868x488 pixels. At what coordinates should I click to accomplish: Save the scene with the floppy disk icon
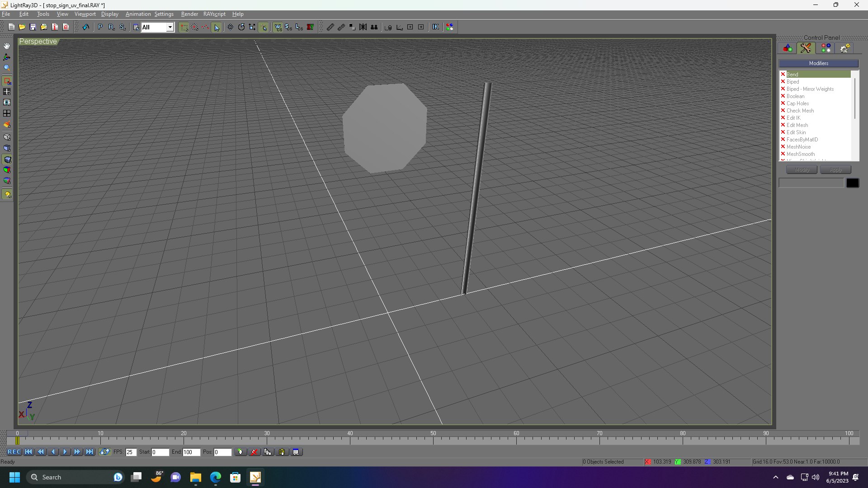[33, 27]
